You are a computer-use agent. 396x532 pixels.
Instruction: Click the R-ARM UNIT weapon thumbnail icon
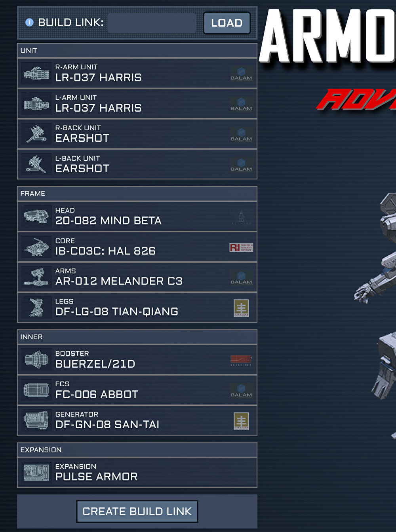[x=36, y=73]
